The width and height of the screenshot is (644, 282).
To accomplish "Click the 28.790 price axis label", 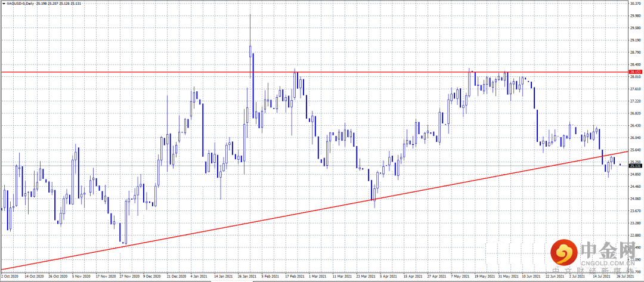I will pos(636,52).
